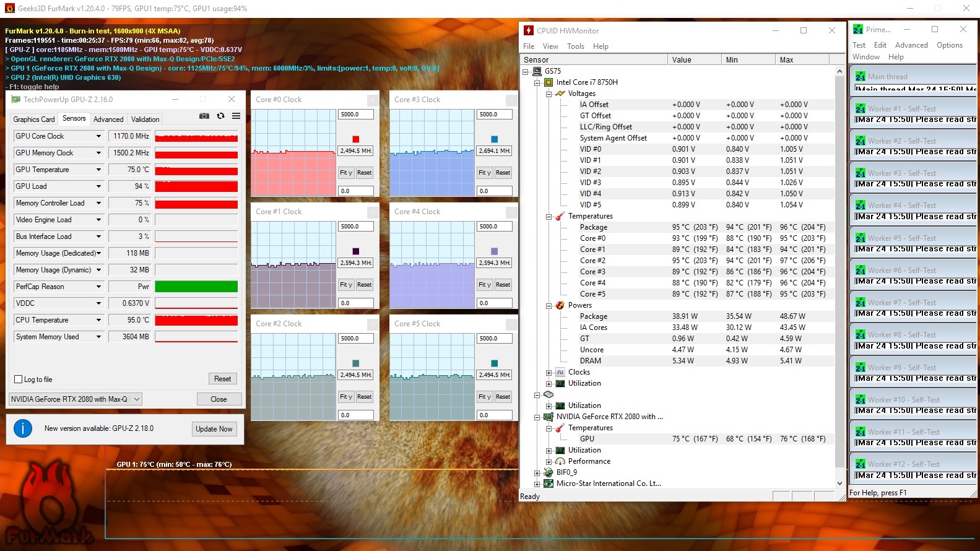980x551 pixels.
Task: Click the GPU-Z screenshot camera icon
Action: [204, 116]
